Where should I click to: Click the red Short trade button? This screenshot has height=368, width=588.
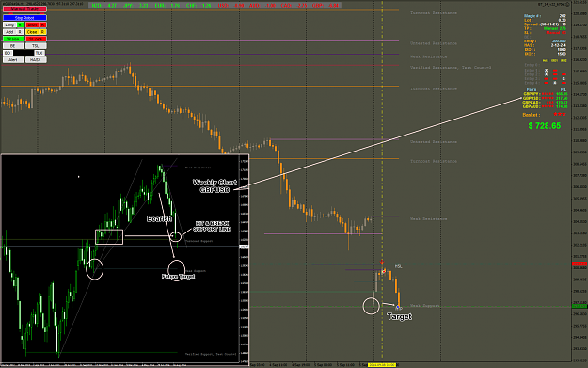[32, 24]
